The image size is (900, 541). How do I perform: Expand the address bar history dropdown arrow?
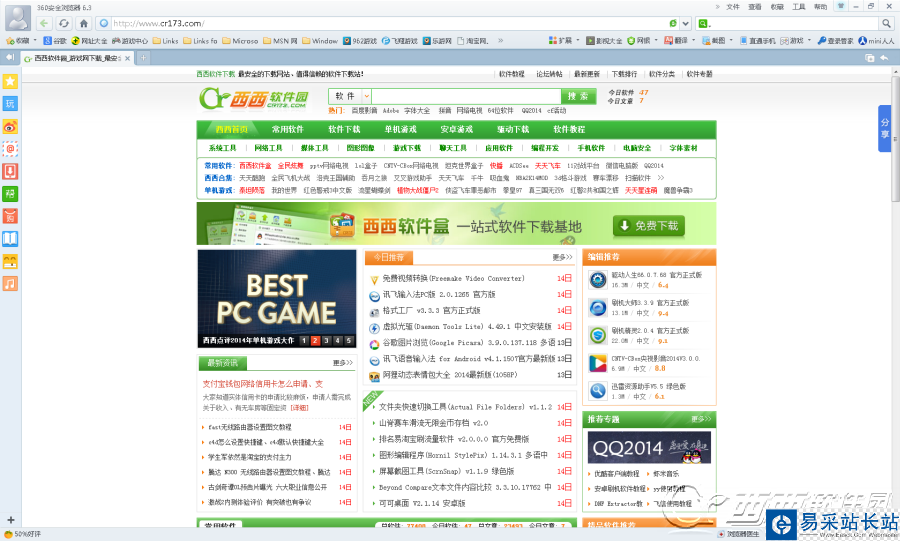(685, 24)
